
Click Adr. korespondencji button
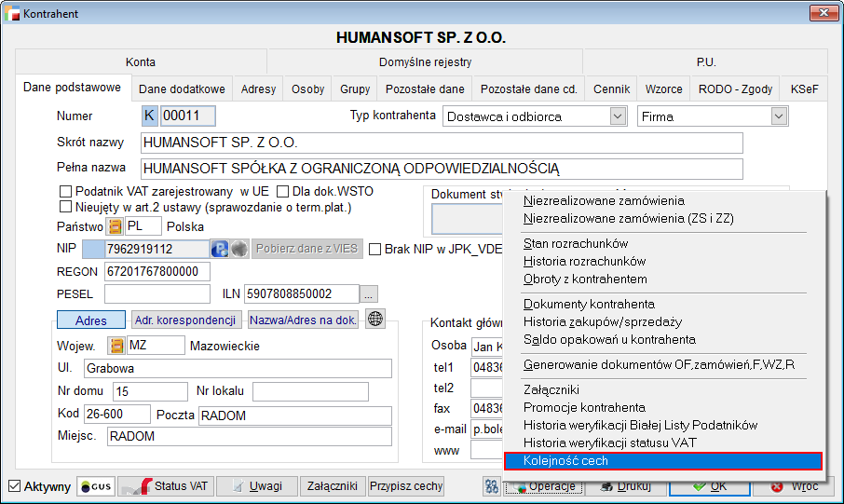pyautogui.click(x=185, y=320)
